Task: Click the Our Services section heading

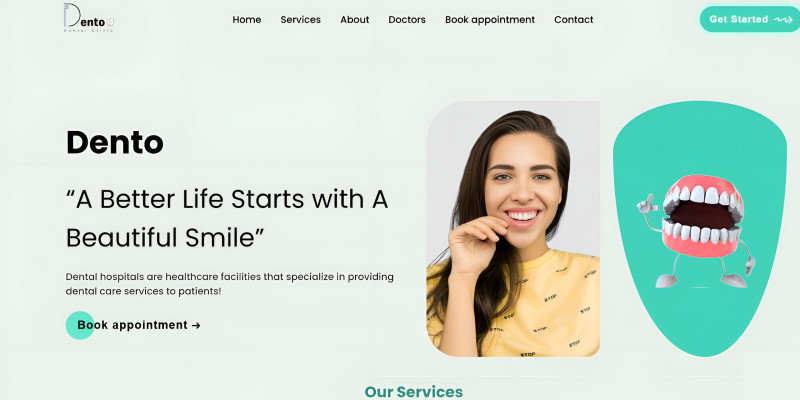Action: point(414,392)
